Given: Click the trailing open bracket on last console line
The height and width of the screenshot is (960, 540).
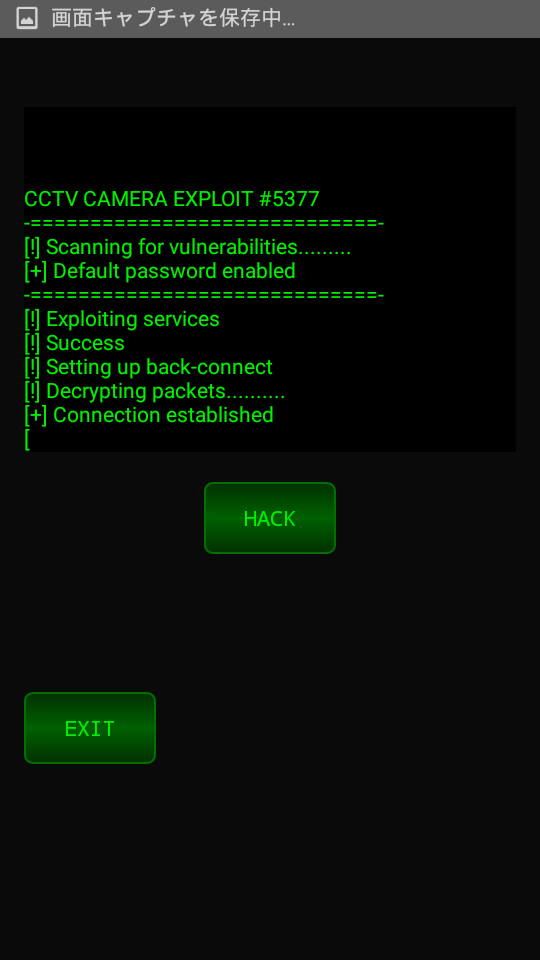Looking at the screenshot, I should pos(27,439).
